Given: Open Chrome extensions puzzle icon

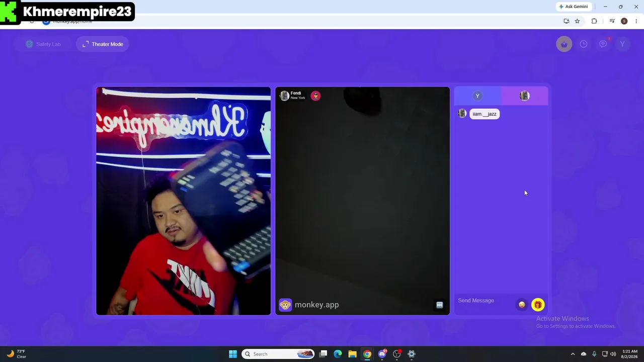Looking at the screenshot, I should click(x=594, y=21).
